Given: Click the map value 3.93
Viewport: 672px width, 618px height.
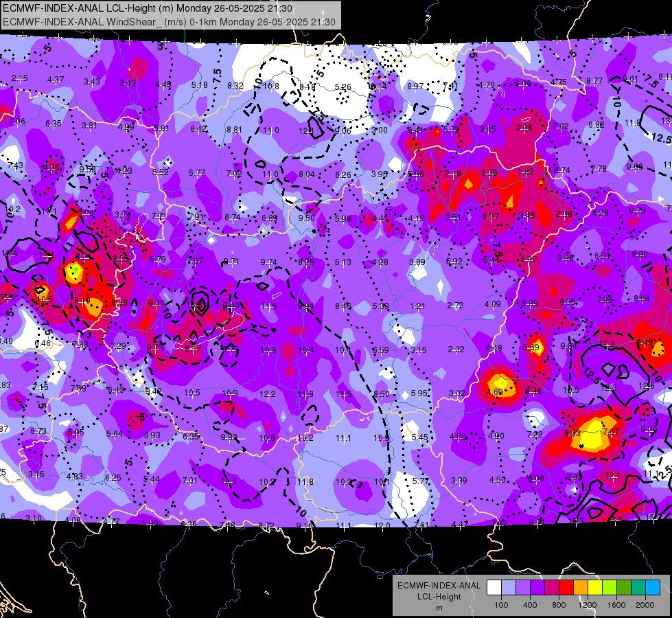Looking at the screenshot, I should [x=152, y=435].
